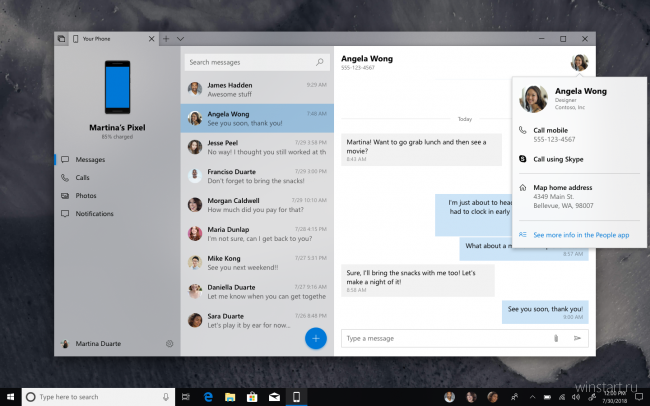Viewport: 650px width, 406px height.
Task: Open the Action Center notification icon
Action: [x=639, y=397]
